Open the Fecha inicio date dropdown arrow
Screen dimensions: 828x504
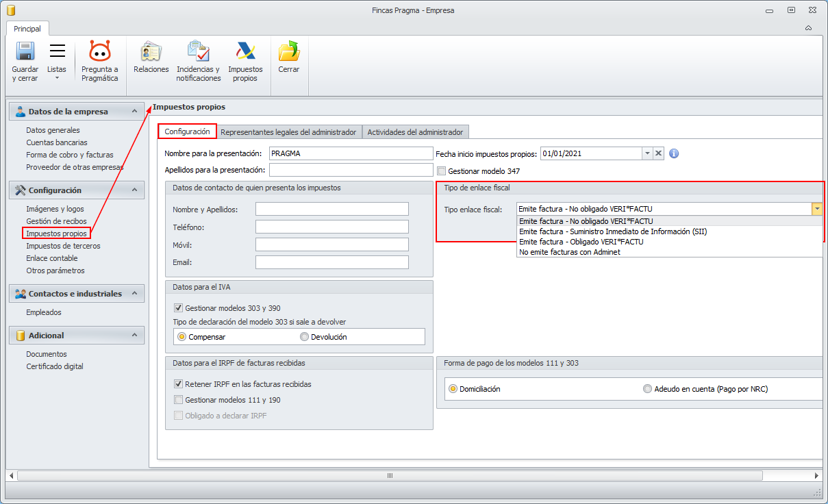(x=647, y=153)
